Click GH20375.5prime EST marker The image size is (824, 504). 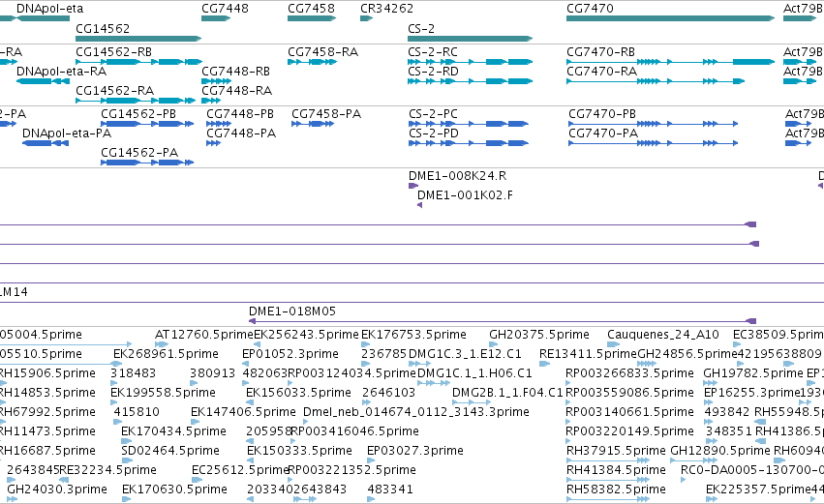point(493,344)
